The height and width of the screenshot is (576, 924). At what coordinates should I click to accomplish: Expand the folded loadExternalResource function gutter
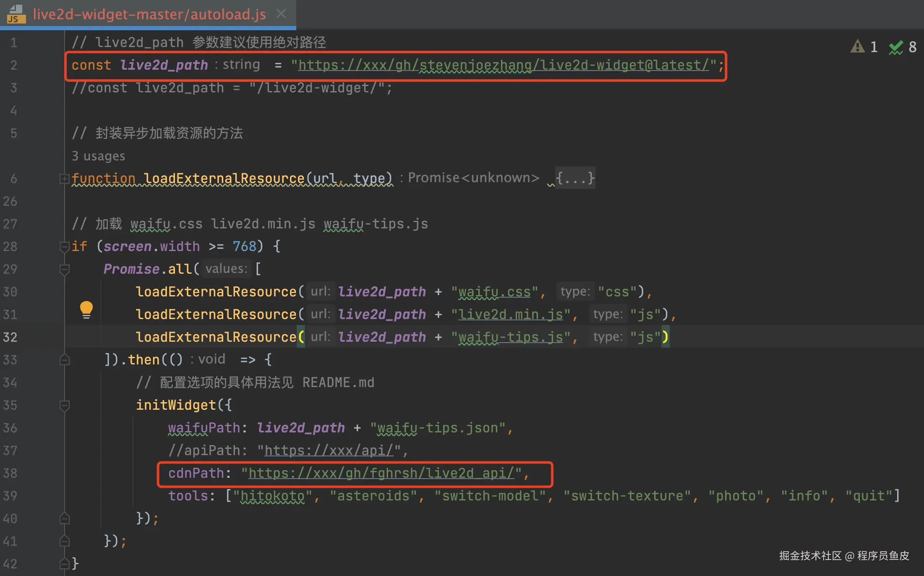click(64, 179)
